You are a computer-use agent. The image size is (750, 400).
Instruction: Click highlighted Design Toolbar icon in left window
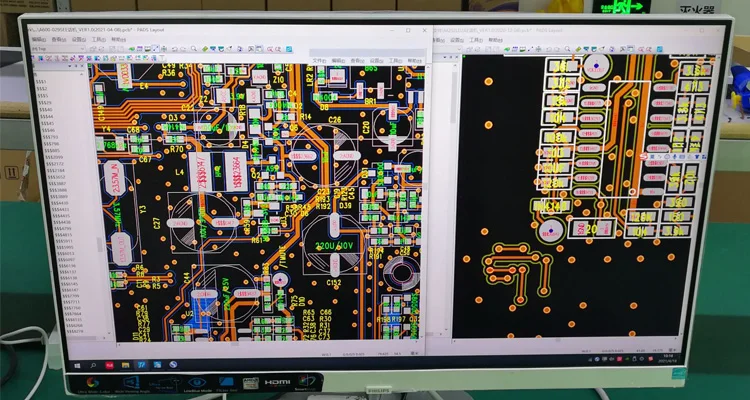coord(155,49)
